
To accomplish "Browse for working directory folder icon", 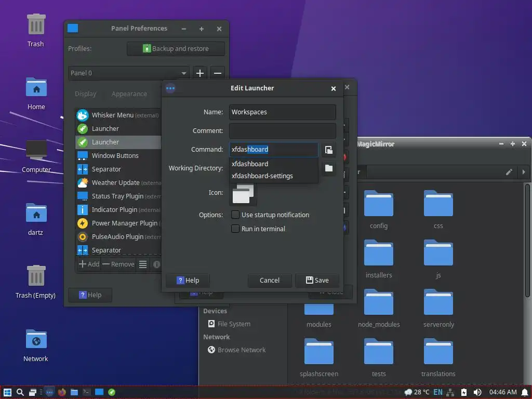I will (x=328, y=168).
